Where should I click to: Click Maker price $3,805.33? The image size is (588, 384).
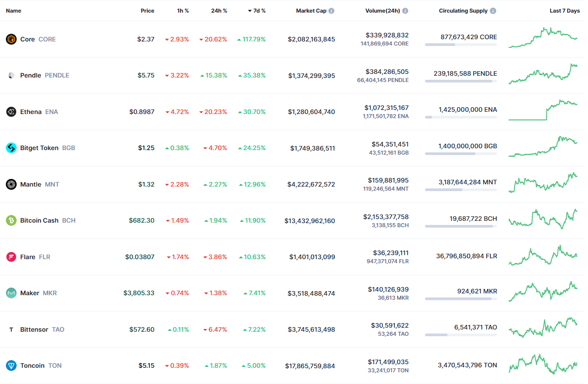(139, 293)
